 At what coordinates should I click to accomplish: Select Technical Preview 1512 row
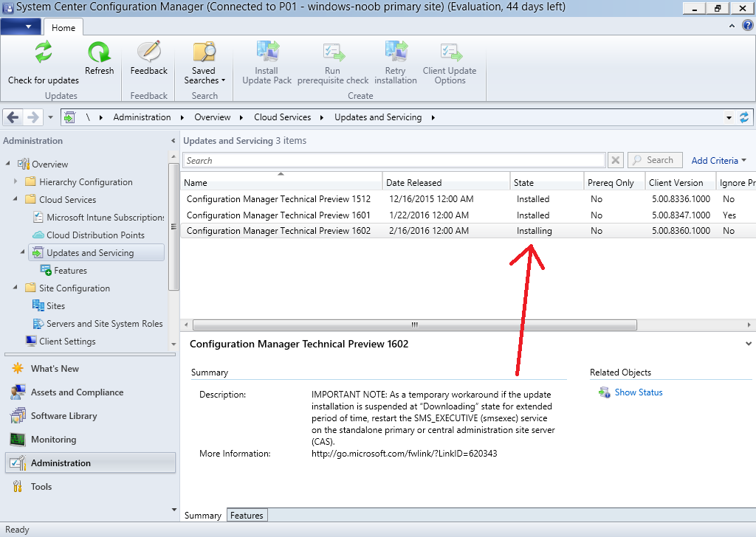467,199
